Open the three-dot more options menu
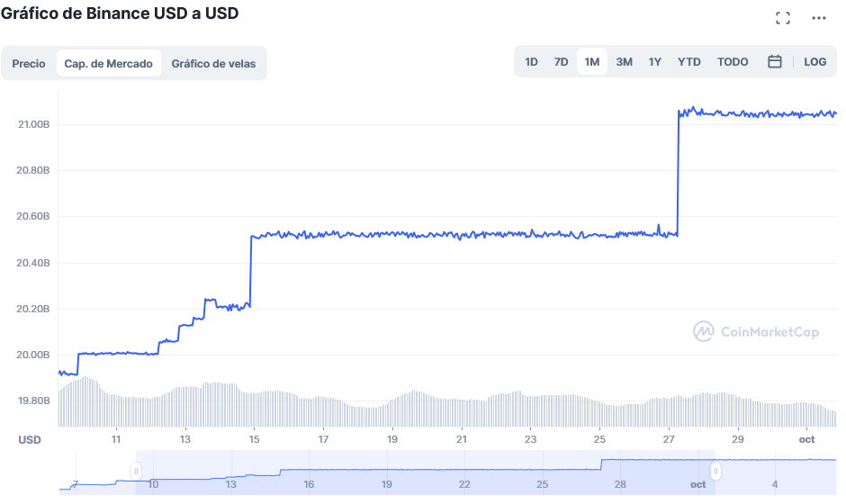 (x=818, y=18)
